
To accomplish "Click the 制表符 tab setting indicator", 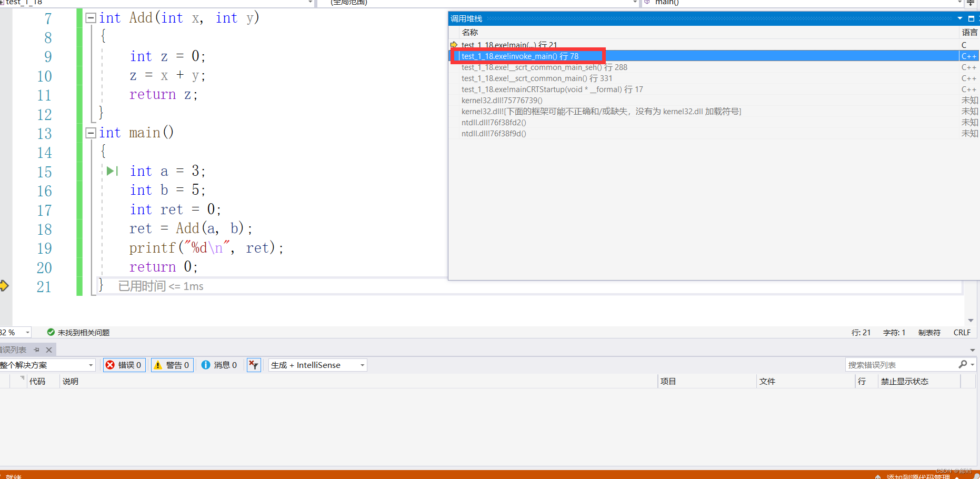I will pos(929,332).
